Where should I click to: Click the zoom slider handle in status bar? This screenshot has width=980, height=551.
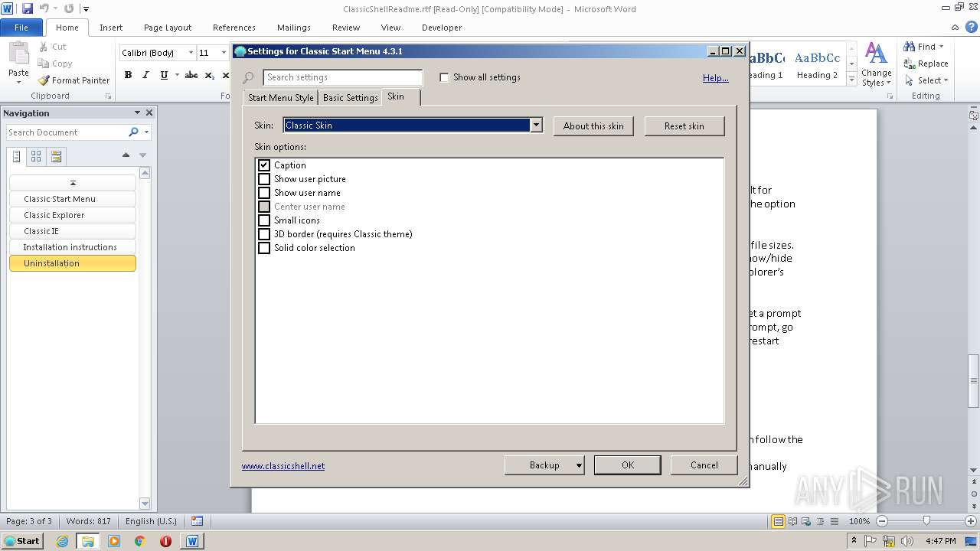926,521
